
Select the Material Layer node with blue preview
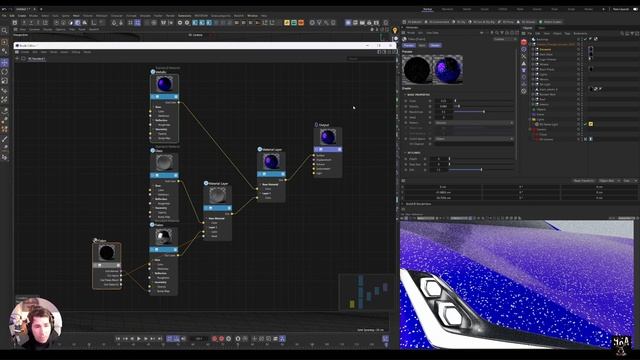tap(271, 162)
